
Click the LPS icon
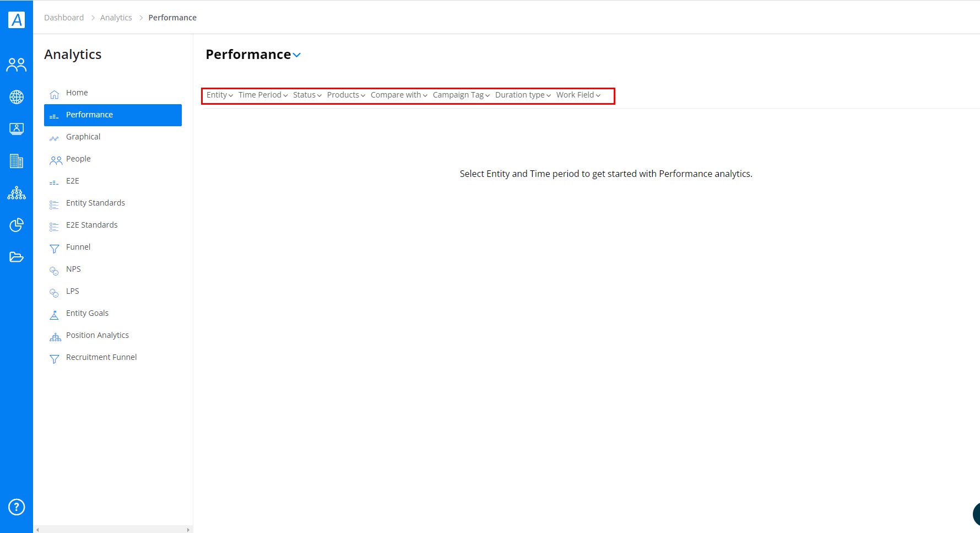point(54,293)
